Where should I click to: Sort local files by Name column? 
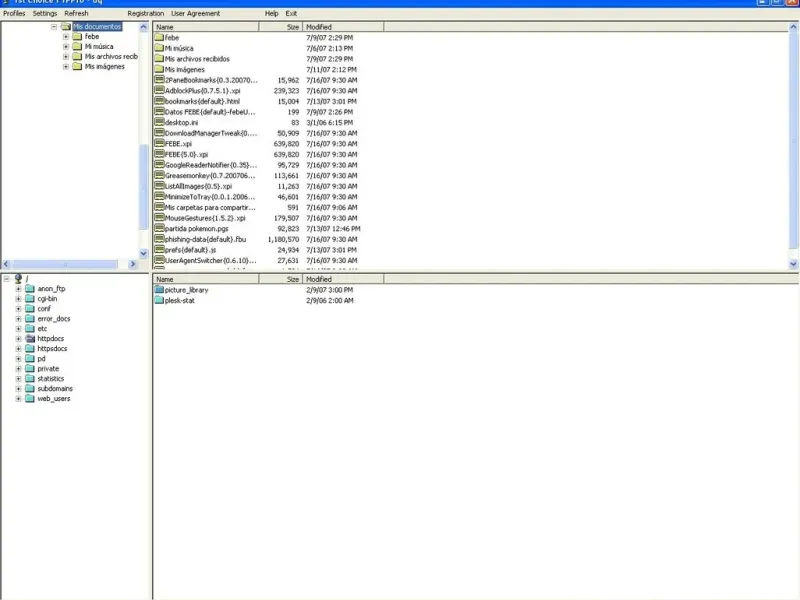206,27
